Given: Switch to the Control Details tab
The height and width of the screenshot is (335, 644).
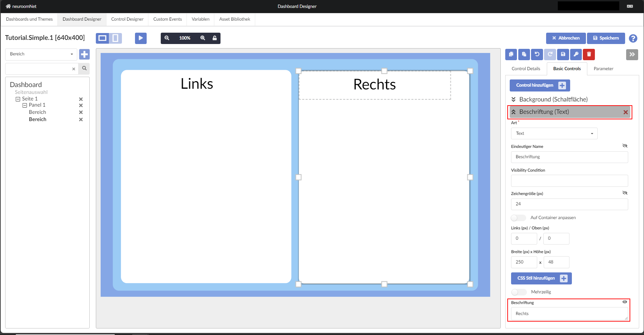Looking at the screenshot, I should click(x=526, y=69).
